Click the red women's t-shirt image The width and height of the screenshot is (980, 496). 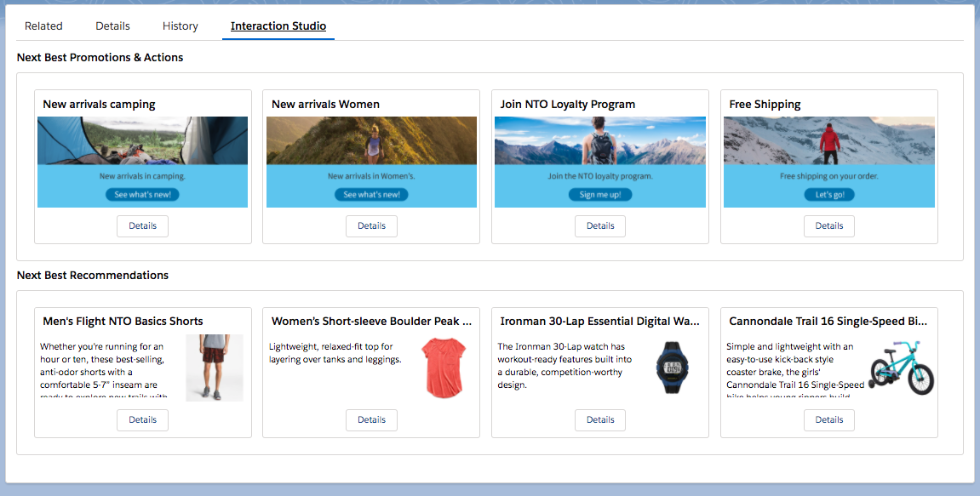point(444,368)
